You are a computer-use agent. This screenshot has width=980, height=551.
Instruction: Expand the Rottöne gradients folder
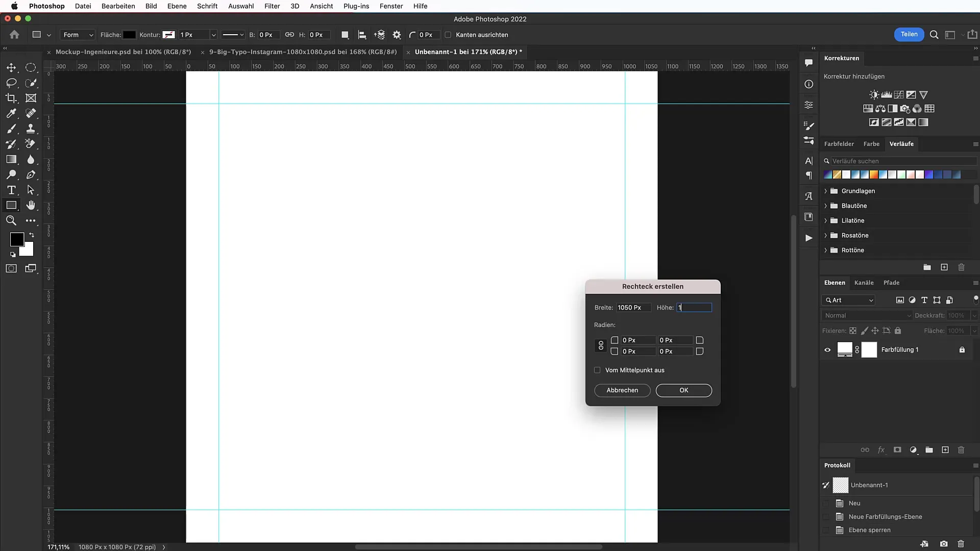826,249
